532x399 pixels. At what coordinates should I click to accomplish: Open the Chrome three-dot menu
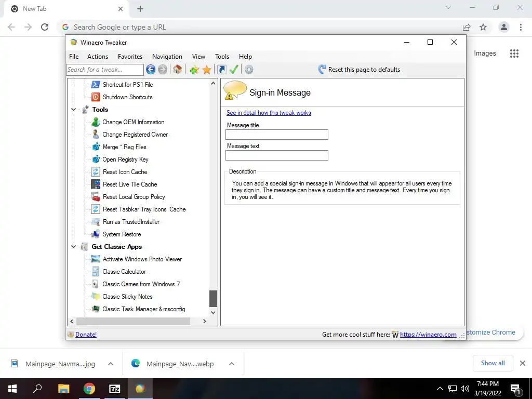click(521, 27)
